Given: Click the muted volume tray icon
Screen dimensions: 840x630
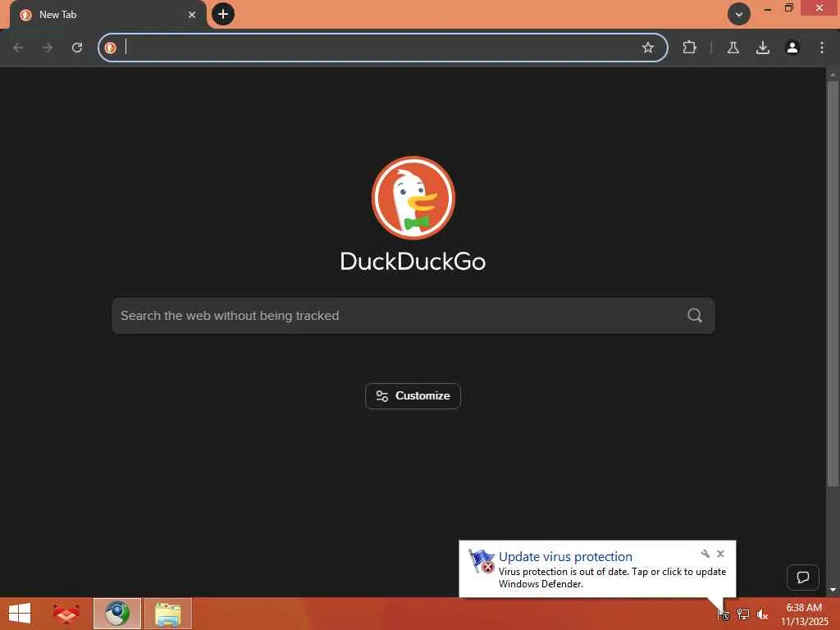Looking at the screenshot, I should click(762, 614).
